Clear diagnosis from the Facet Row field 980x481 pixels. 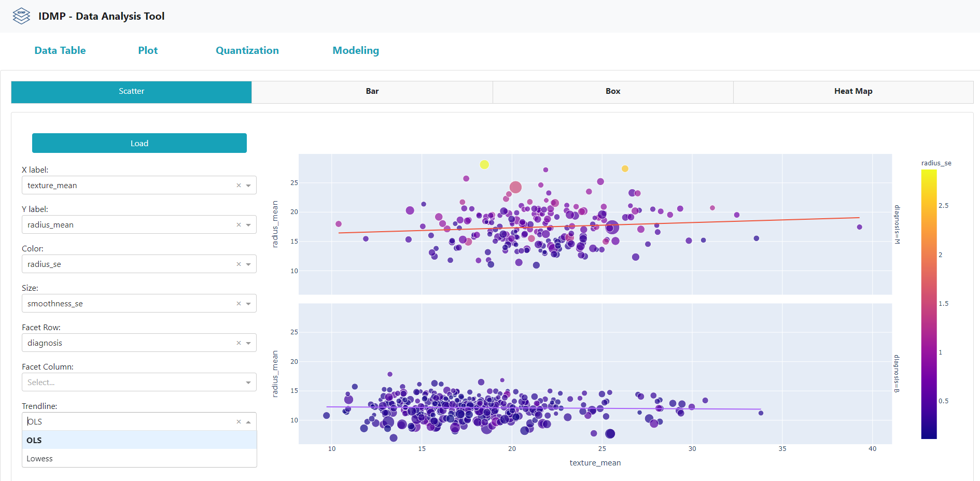click(x=239, y=343)
